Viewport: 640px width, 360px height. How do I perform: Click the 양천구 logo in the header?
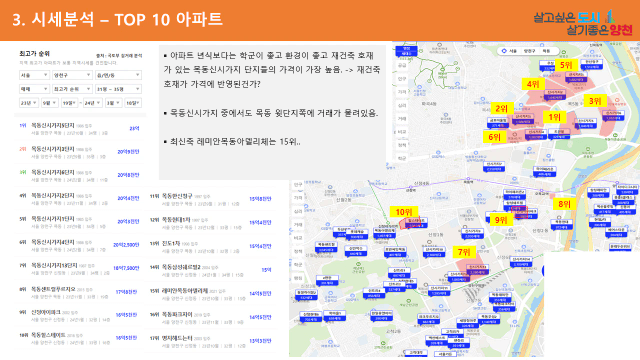pos(583,23)
